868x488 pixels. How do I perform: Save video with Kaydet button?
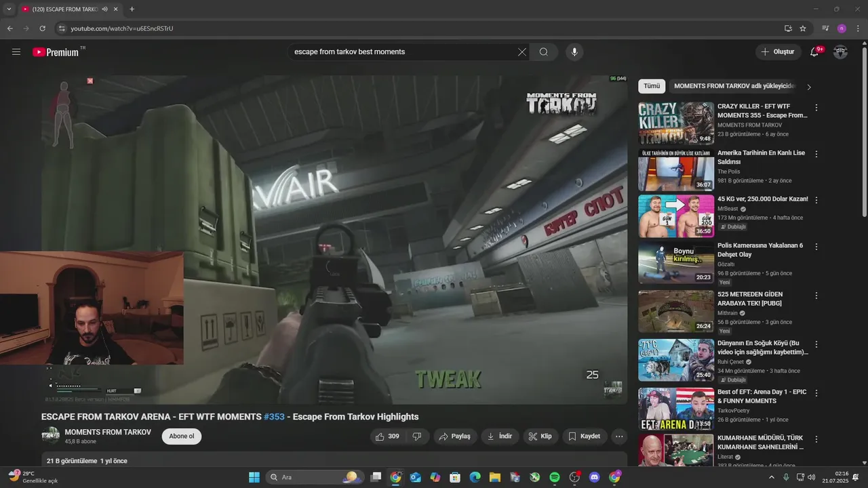click(584, 436)
